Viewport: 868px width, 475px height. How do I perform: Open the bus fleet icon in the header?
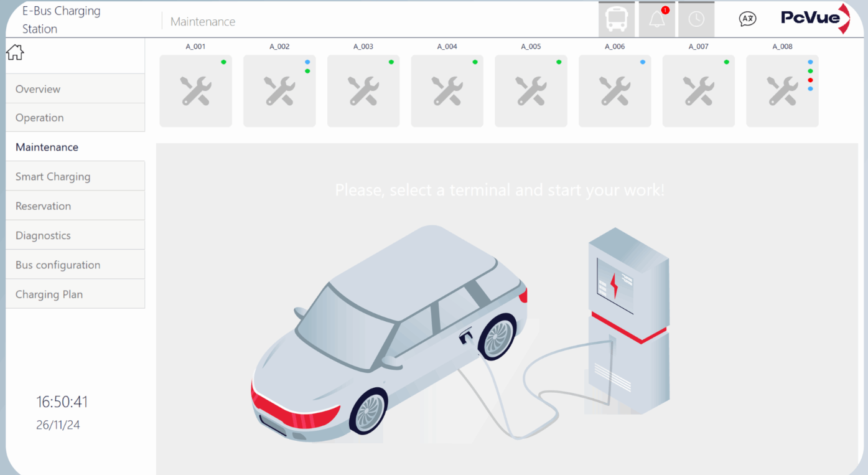click(616, 18)
